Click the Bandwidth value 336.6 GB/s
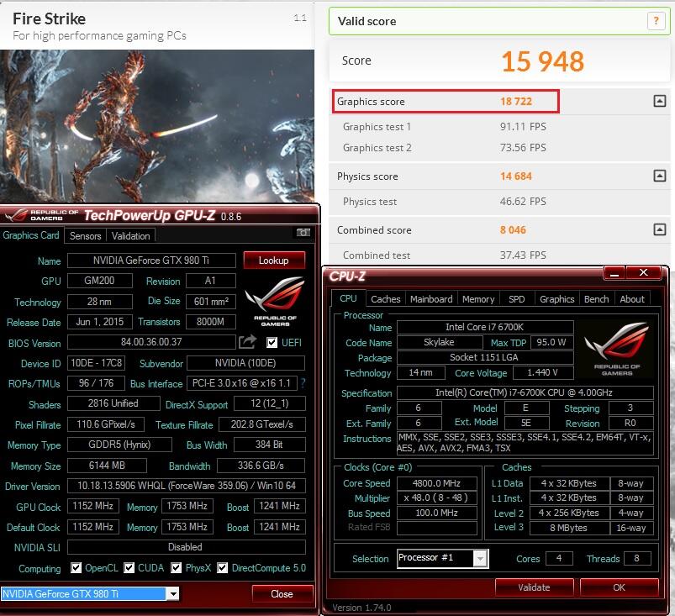Image resolution: width=675 pixels, height=616 pixels. pyautogui.click(x=261, y=466)
